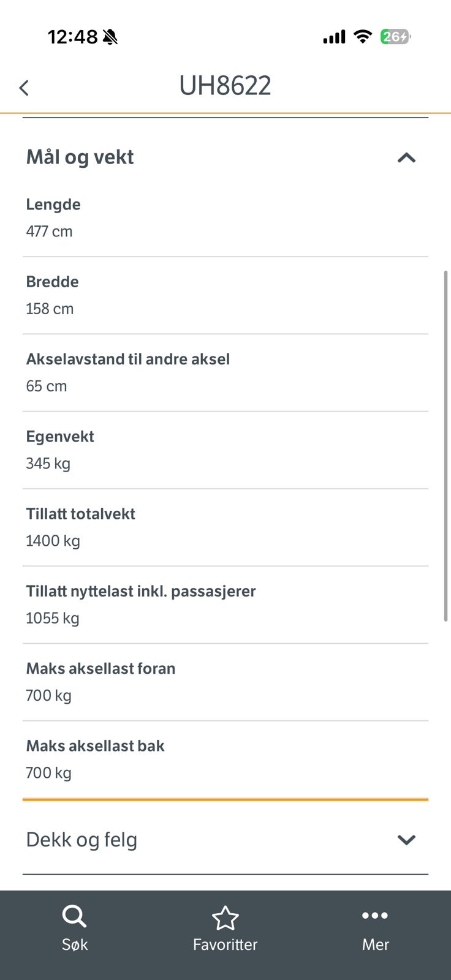
Task: Open the Søk magnifier icon
Action: pos(74,917)
